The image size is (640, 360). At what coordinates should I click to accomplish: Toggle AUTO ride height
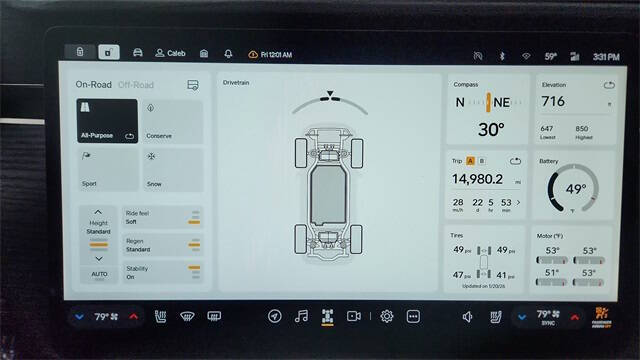tap(99, 275)
